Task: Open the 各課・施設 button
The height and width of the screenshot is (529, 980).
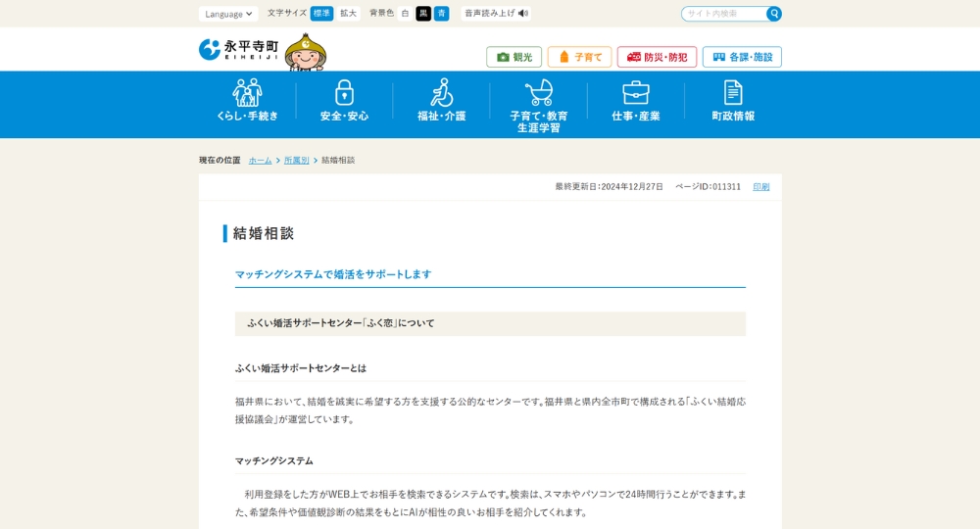Action: click(742, 57)
